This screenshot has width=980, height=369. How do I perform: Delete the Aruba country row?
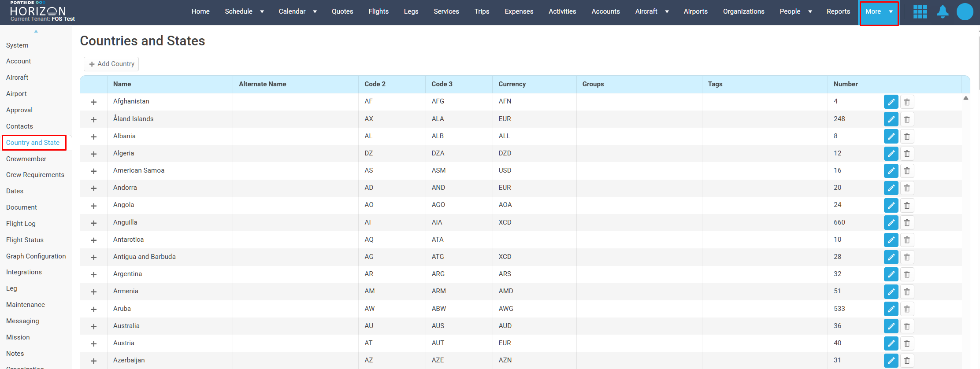pyautogui.click(x=907, y=309)
